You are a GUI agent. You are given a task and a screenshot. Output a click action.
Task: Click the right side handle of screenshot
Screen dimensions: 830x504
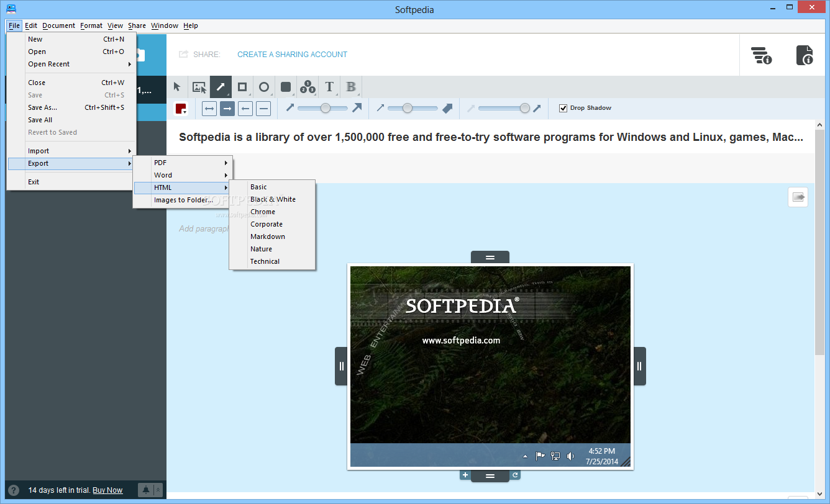click(x=639, y=366)
